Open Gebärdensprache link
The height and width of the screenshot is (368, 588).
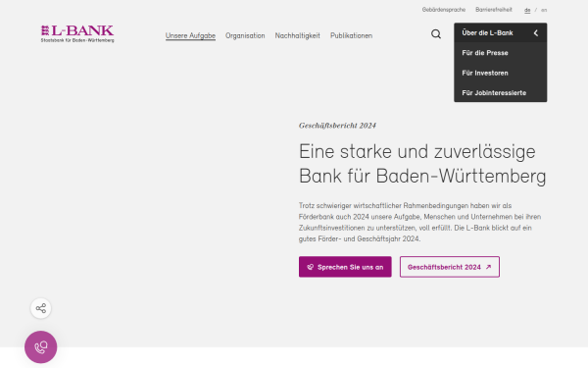coord(444,10)
